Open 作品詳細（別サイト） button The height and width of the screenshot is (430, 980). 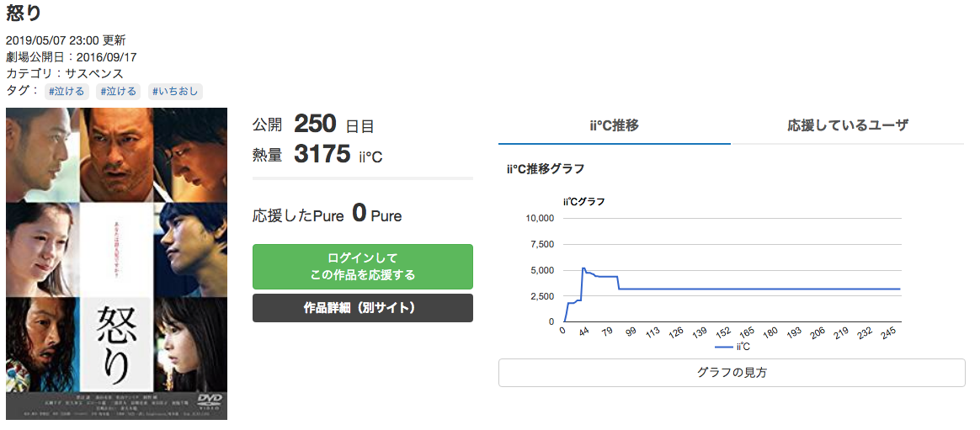[x=362, y=308]
